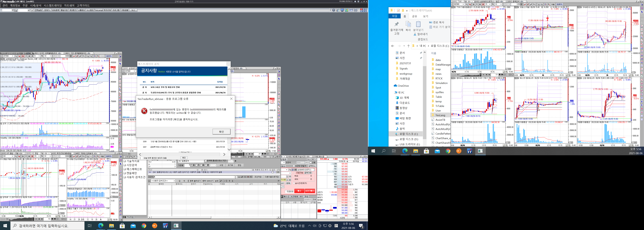Viewport: 644px width, 230px height.
Task: Open the 시스템트레이딩 menu
Action: 52,5
